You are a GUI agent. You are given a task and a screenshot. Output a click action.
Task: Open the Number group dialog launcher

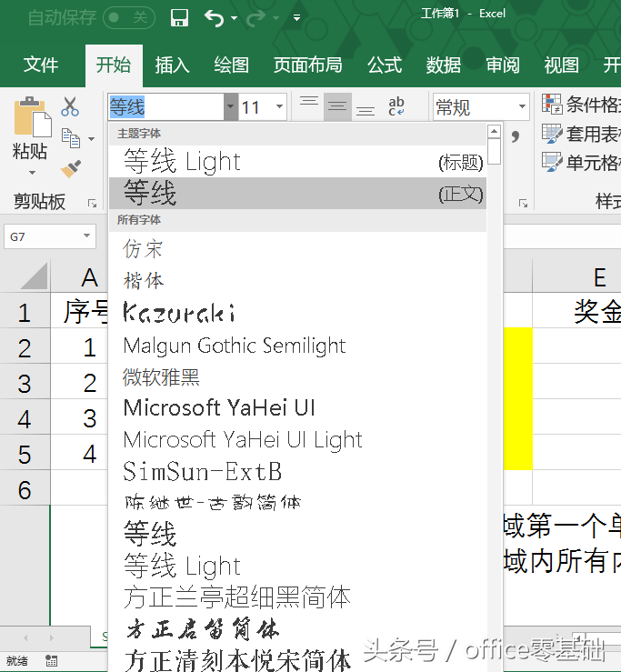[523, 203]
